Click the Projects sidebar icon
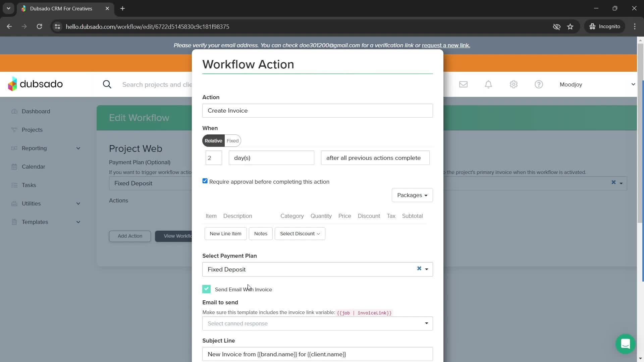This screenshot has width=644, height=362. [14, 130]
